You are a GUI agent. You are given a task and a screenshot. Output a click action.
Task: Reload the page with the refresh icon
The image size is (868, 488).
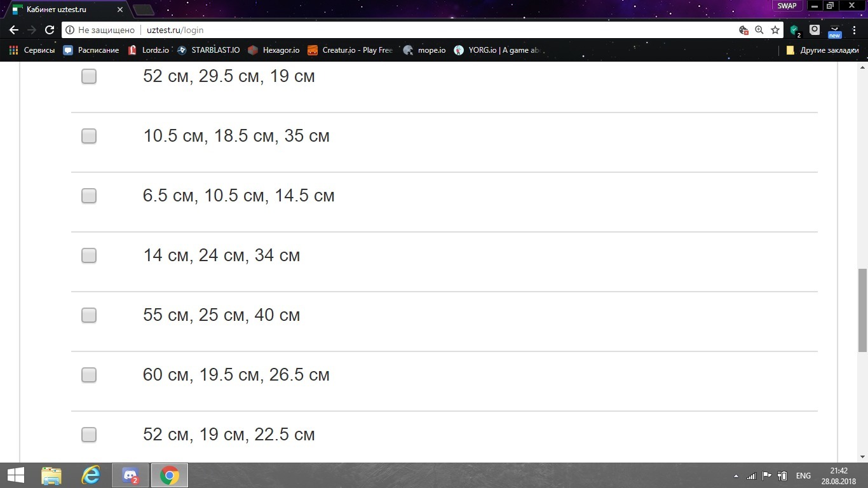click(50, 30)
